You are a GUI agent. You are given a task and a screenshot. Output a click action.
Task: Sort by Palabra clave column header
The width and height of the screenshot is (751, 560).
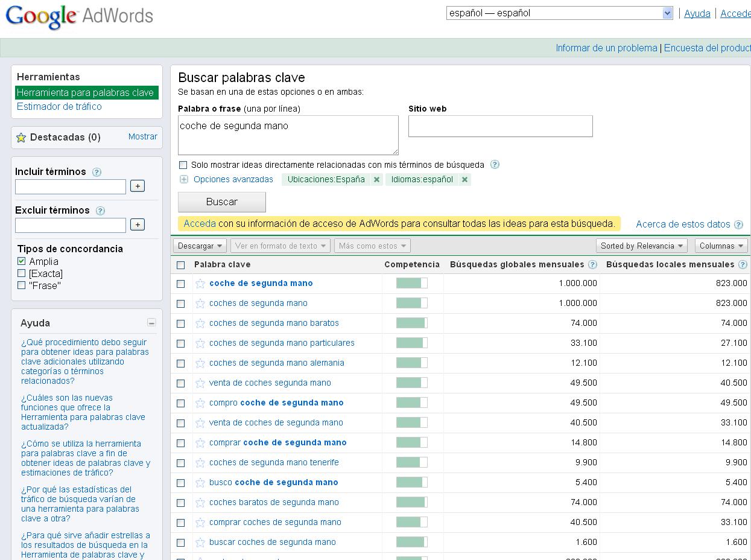[222, 264]
